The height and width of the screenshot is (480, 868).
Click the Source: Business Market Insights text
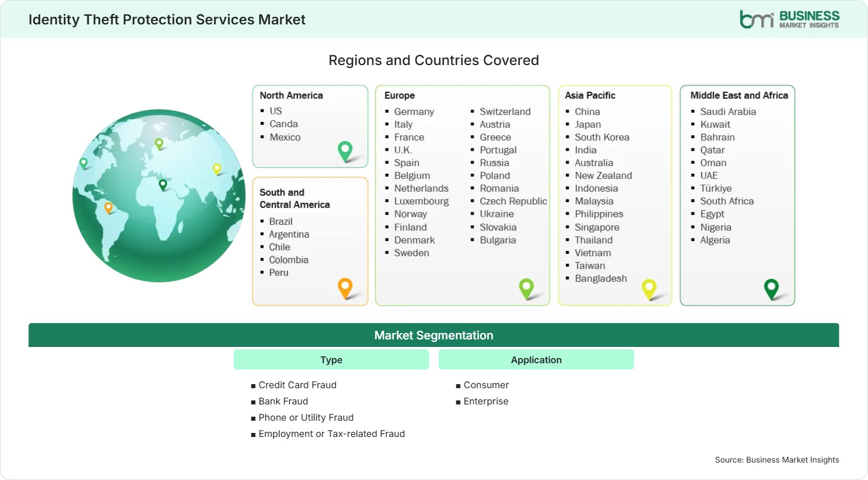pyautogui.click(x=777, y=460)
